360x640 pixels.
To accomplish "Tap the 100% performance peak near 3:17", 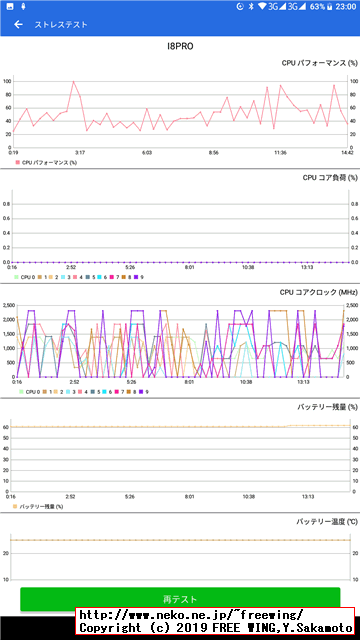I will click(x=73, y=81).
